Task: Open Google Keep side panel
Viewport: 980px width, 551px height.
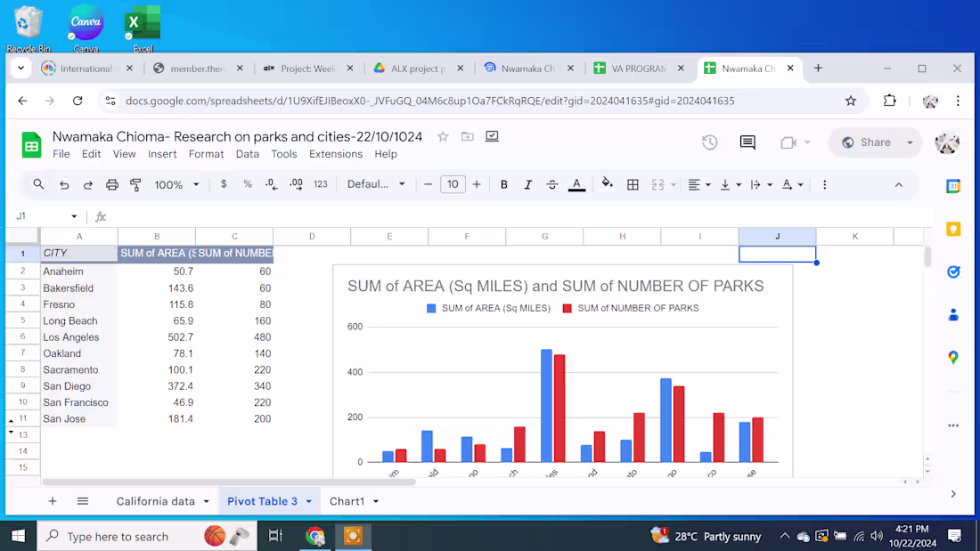Action: coord(953,229)
